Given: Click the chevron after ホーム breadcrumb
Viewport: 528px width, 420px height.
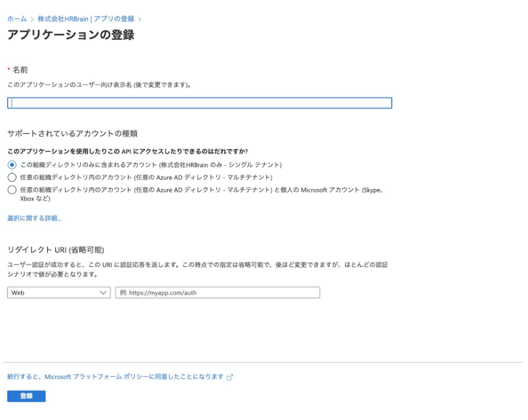Looking at the screenshot, I should 32,19.
